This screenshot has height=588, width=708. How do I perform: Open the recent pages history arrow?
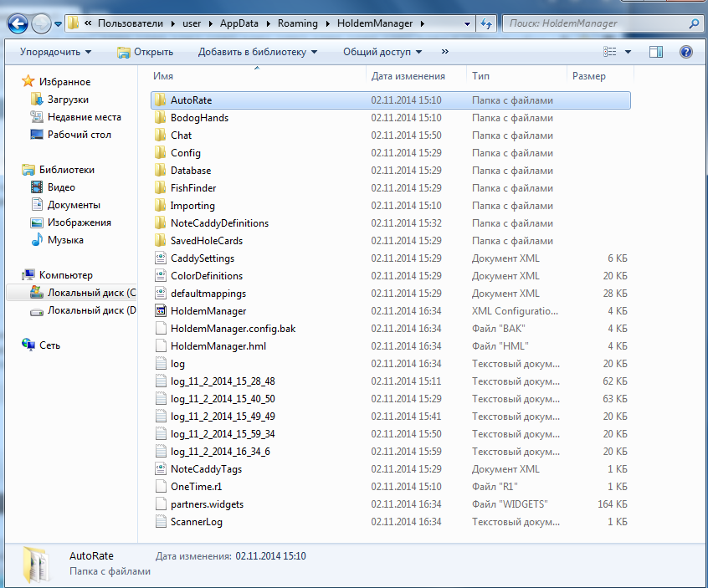tap(59, 24)
